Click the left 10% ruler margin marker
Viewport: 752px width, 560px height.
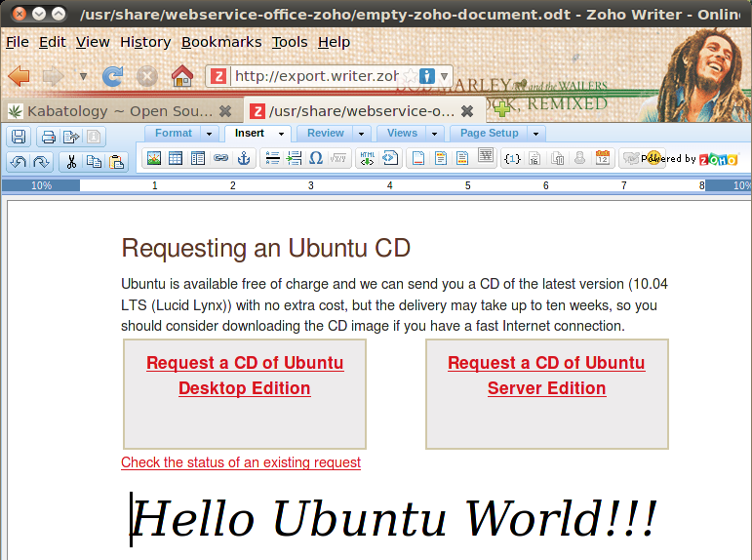click(x=41, y=185)
